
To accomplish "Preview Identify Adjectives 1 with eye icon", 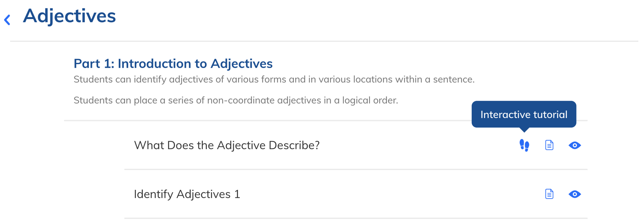I will click(x=575, y=194).
